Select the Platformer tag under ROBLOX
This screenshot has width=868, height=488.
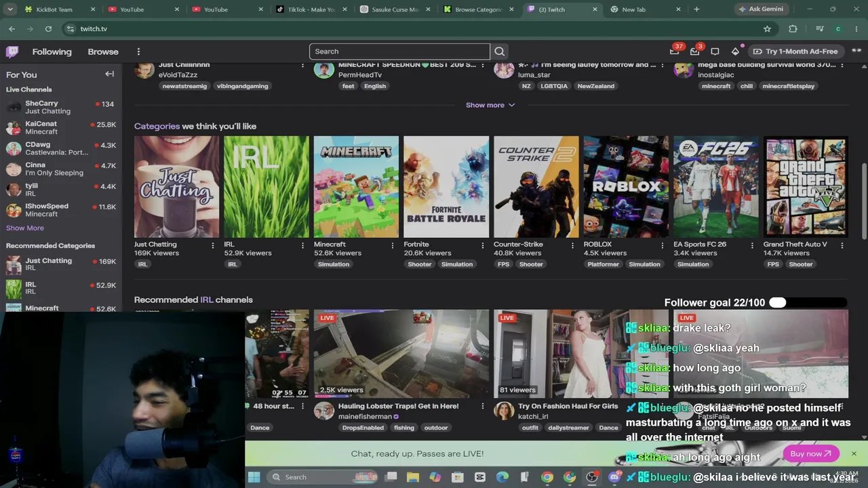coord(603,264)
